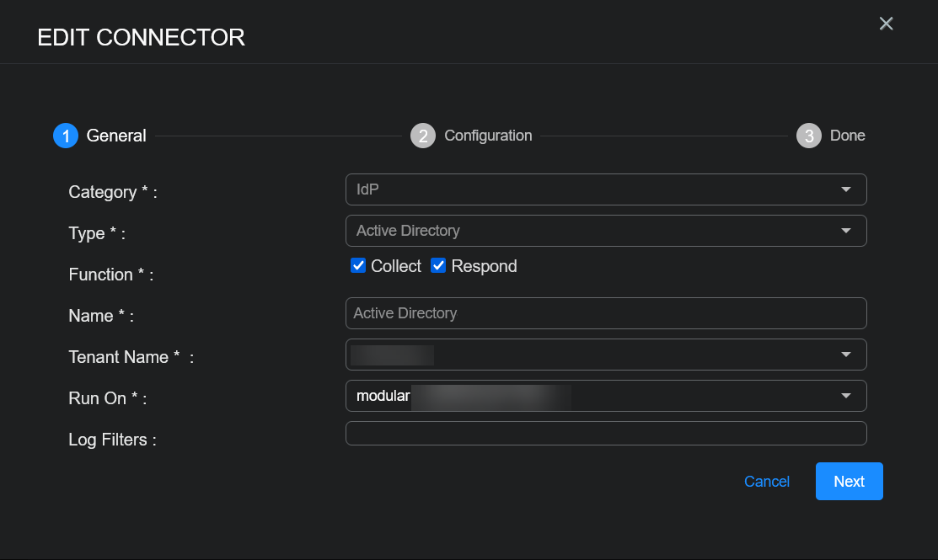Screen dimensions: 938x560
Task: Close the Edit Connector dialog with X
Action: [886, 24]
